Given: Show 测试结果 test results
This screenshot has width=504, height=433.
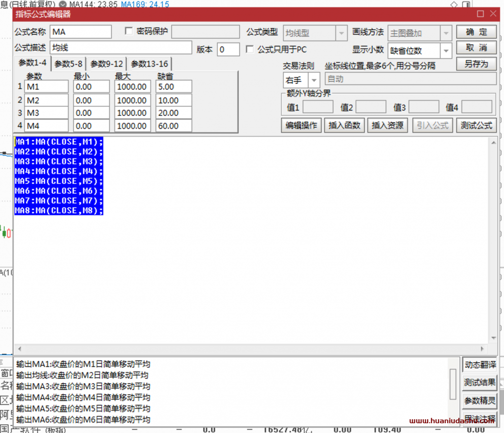Looking at the screenshot, I should tap(479, 382).
